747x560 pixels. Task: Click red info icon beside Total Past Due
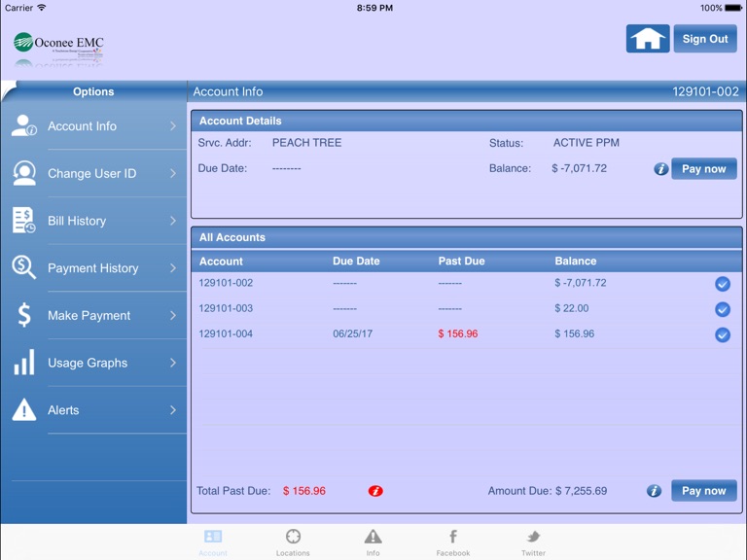click(x=375, y=491)
